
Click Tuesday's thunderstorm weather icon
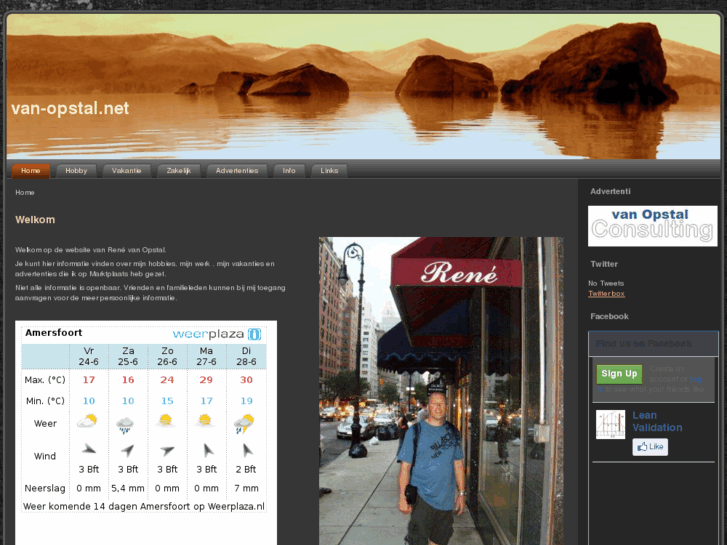click(245, 424)
